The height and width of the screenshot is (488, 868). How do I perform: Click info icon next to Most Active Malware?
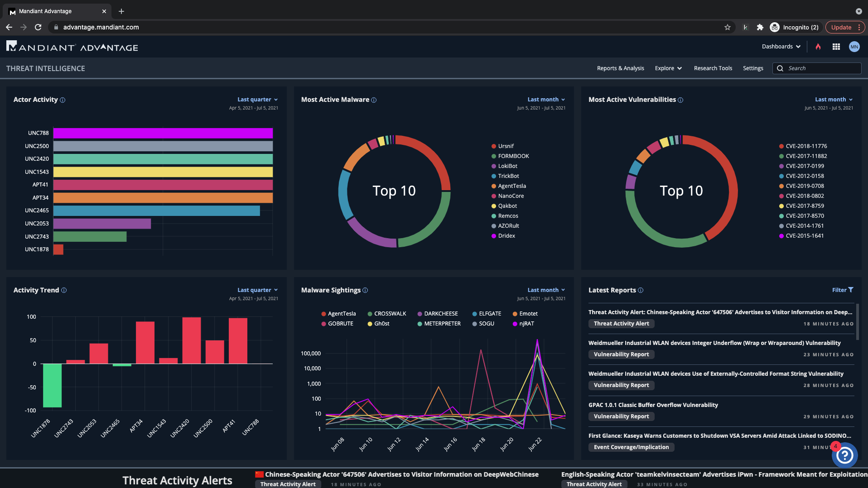coord(374,100)
